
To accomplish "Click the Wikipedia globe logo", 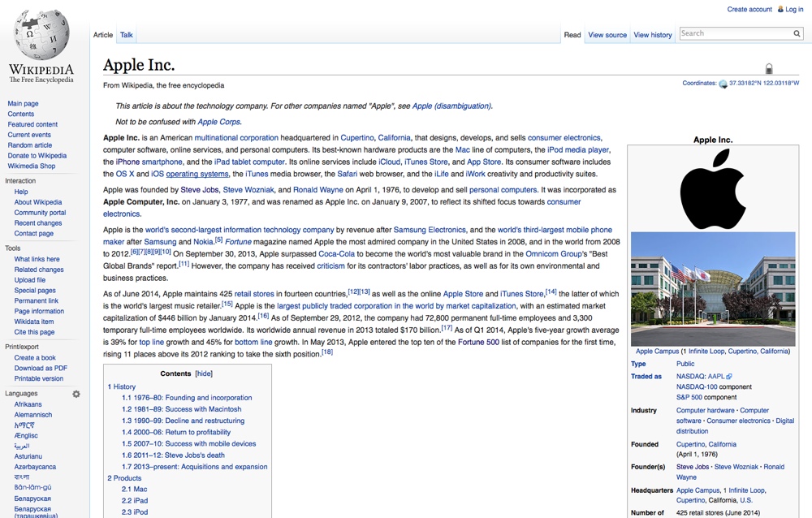I will pos(41,34).
